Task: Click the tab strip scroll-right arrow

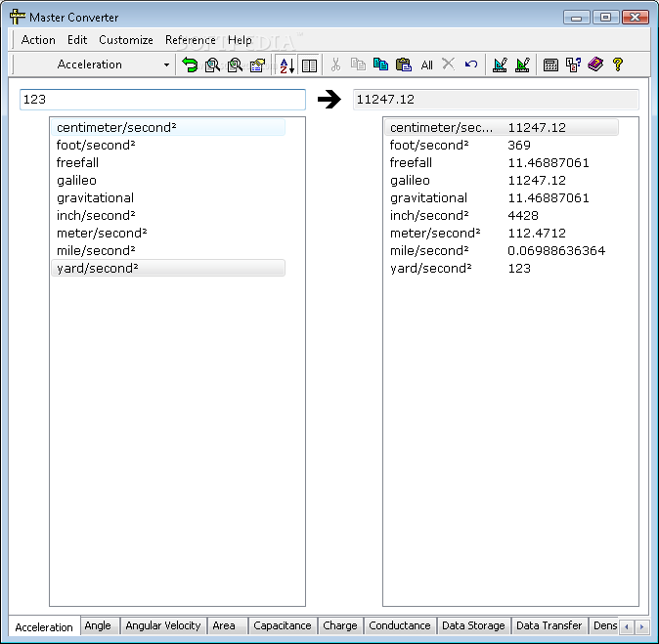Action: [641, 626]
